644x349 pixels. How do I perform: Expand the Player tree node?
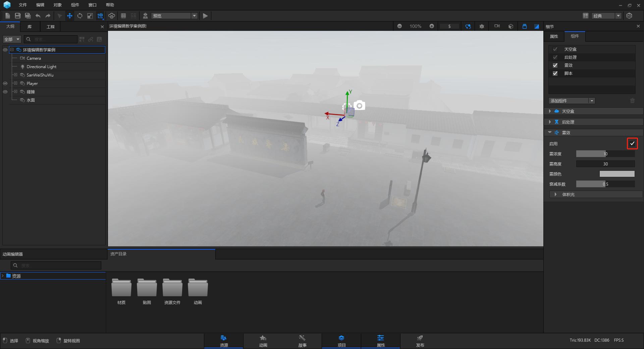click(x=15, y=83)
